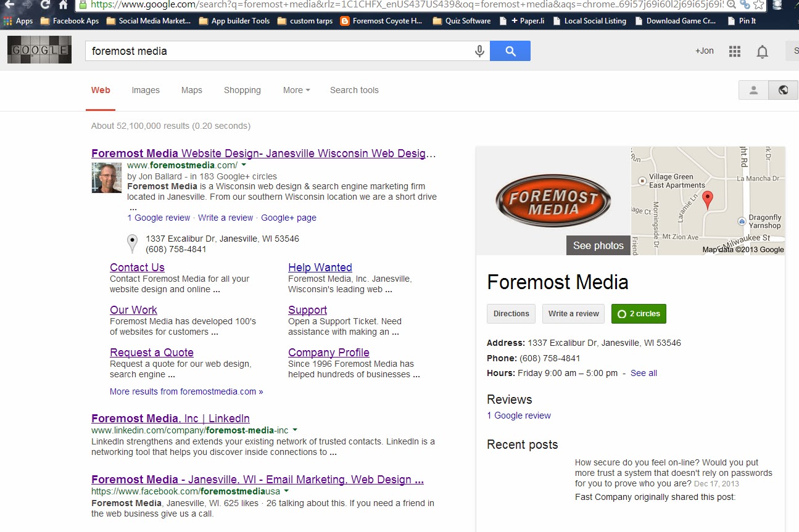
Task: Click the blue search magnifier button
Action: [x=510, y=51]
